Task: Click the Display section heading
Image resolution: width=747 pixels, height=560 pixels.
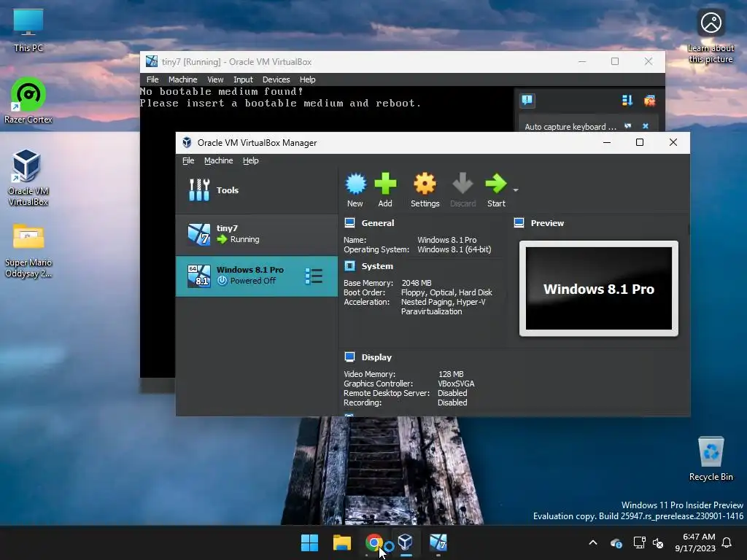Action: click(376, 357)
